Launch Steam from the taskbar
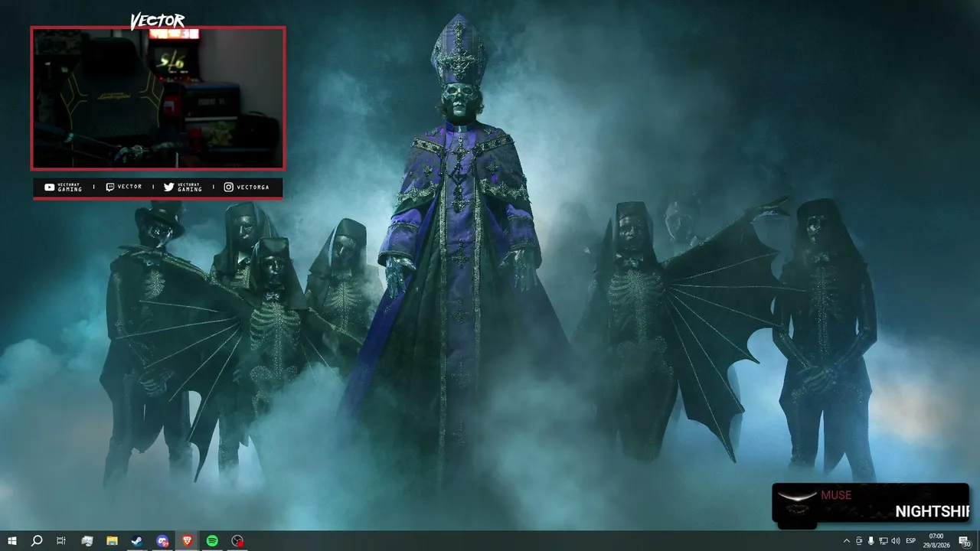This screenshot has width=980, height=551. pyautogui.click(x=136, y=541)
